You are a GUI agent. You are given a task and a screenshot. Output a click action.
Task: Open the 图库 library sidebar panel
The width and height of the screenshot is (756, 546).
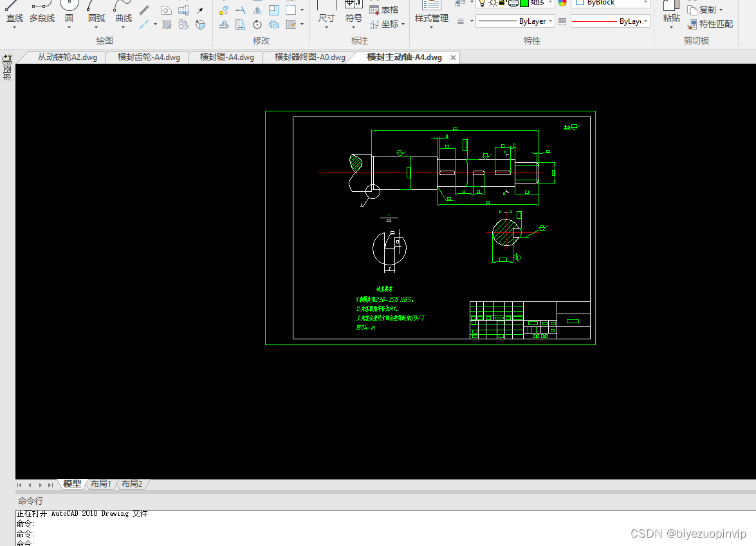pos(7,72)
